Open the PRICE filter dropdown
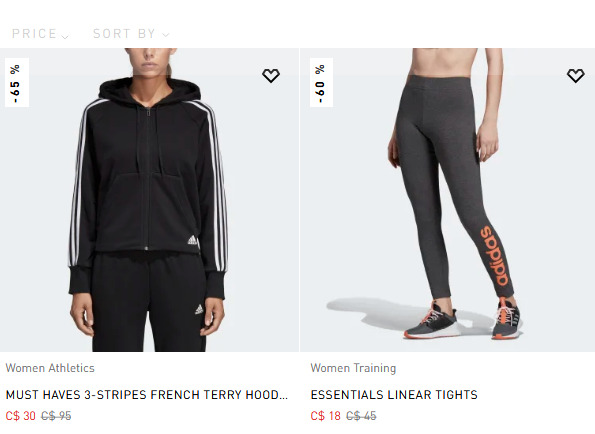 click(40, 34)
